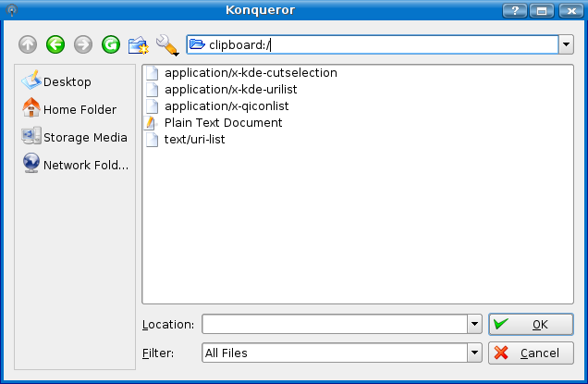Open Home Folder in places sidebar
Screen dimensions: 588x384
point(69,109)
